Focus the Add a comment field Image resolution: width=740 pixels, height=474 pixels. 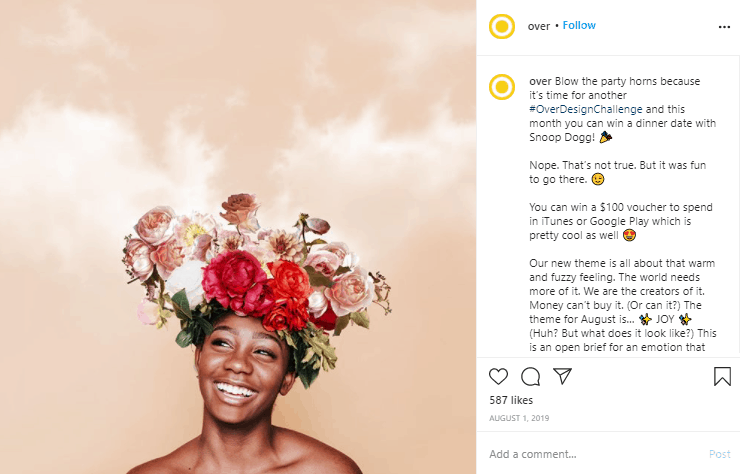point(590,454)
